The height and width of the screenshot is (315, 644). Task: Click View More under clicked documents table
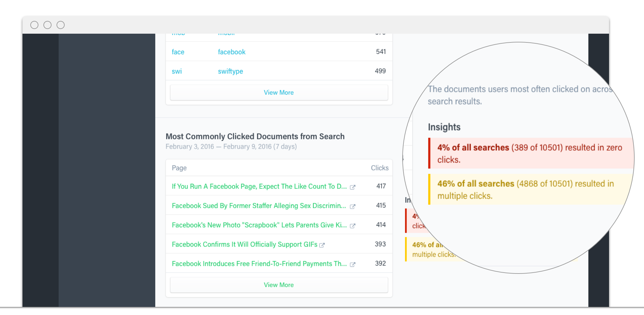pos(279,285)
